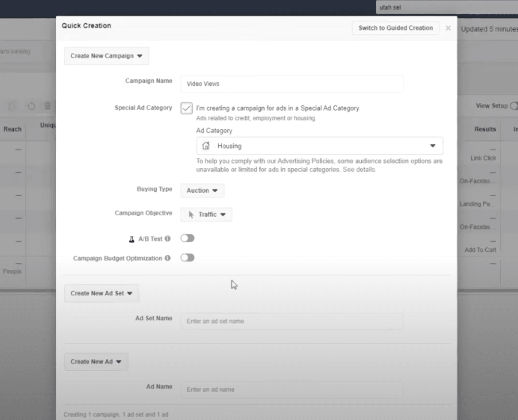Open the Ad Category Housing dropdown
The width and height of the screenshot is (518, 420).
(320, 146)
